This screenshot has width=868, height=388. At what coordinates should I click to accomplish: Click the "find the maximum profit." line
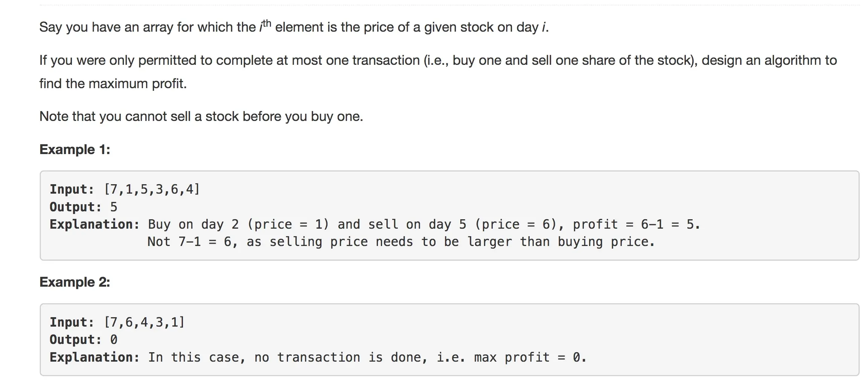pos(113,84)
